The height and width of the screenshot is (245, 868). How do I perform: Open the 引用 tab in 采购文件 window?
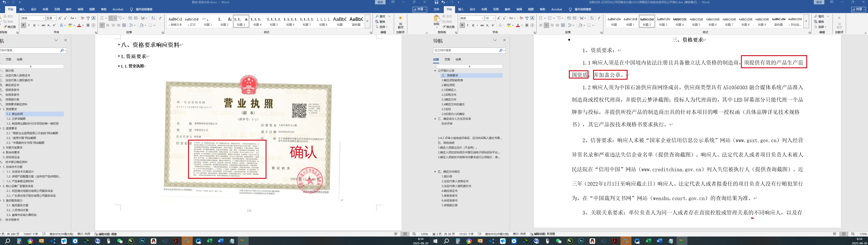point(496,9)
